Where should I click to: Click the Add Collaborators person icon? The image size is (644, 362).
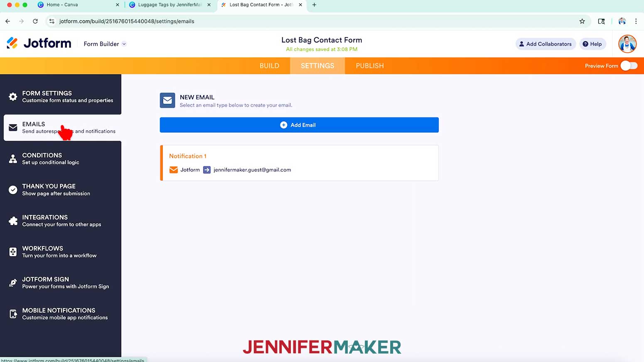coord(521,44)
